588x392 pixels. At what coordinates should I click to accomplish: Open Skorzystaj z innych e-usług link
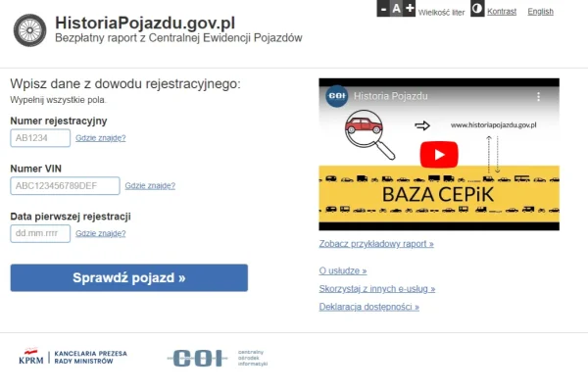tap(377, 289)
